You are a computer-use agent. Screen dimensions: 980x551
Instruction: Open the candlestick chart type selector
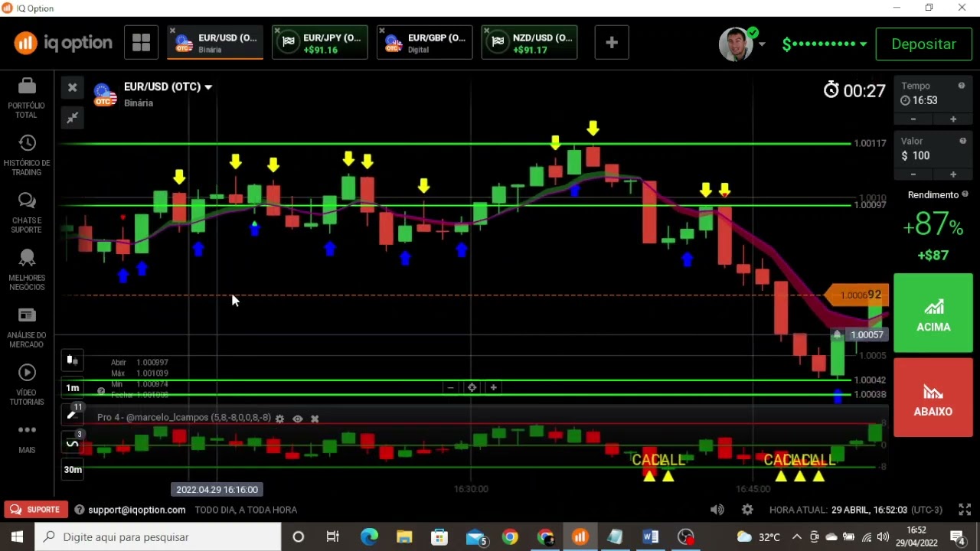coord(72,360)
